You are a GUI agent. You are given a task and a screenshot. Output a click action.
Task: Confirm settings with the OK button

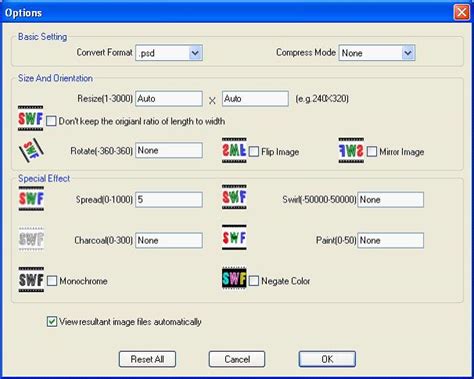(x=327, y=359)
